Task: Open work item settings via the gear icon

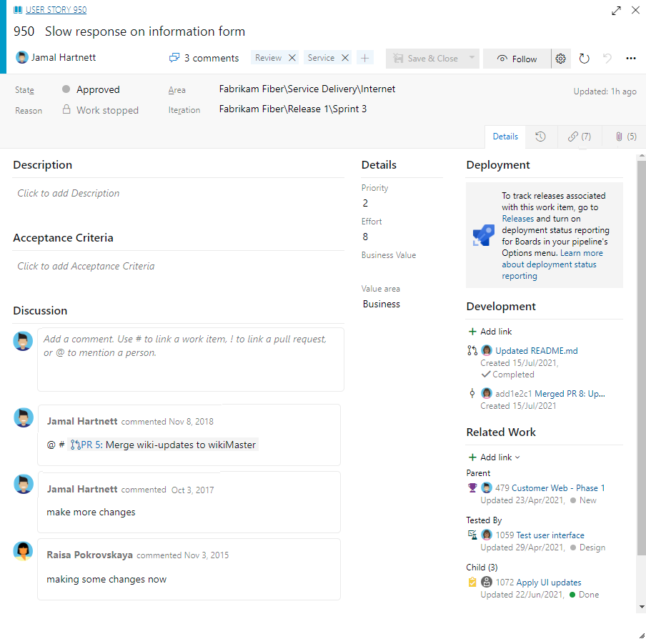Action: click(x=561, y=58)
